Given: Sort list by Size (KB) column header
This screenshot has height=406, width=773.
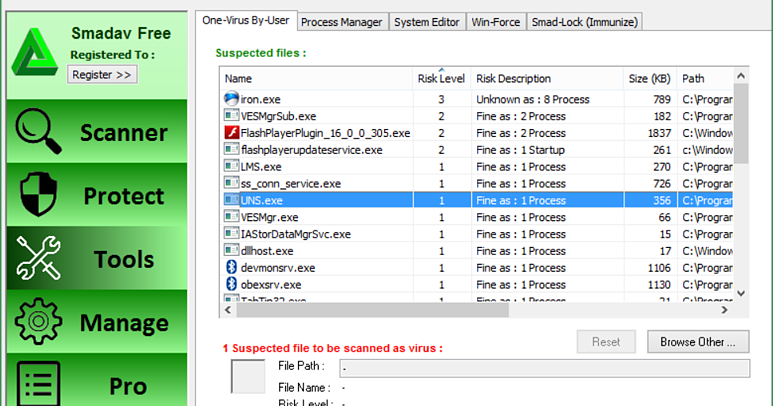Looking at the screenshot, I should [650, 79].
